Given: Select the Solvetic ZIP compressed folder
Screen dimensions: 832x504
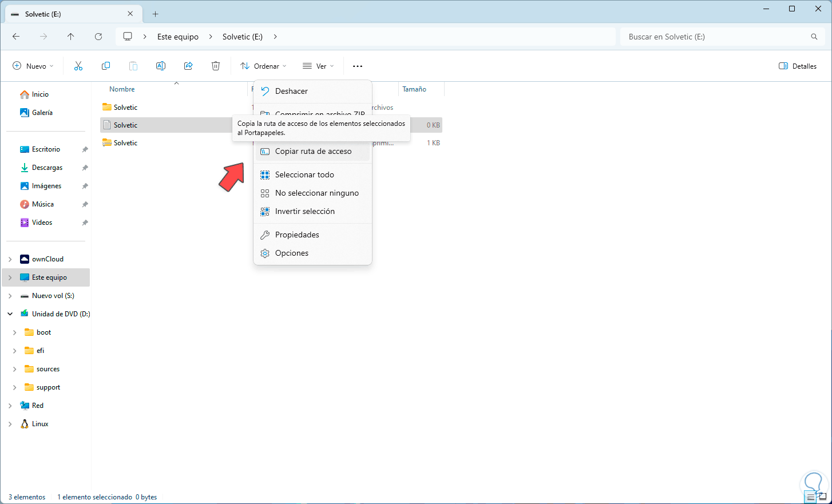Looking at the screenshot, I should tap(125, 143).
